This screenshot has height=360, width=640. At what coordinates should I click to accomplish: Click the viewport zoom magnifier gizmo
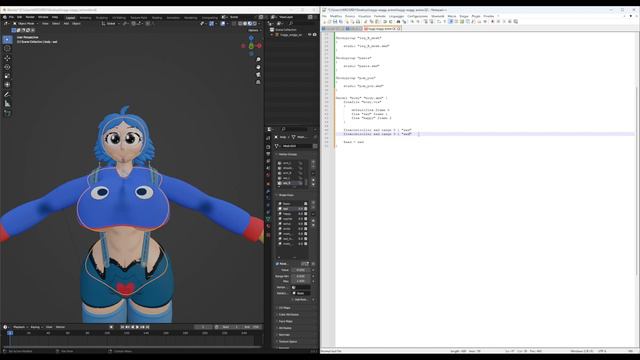click(258, 60)
